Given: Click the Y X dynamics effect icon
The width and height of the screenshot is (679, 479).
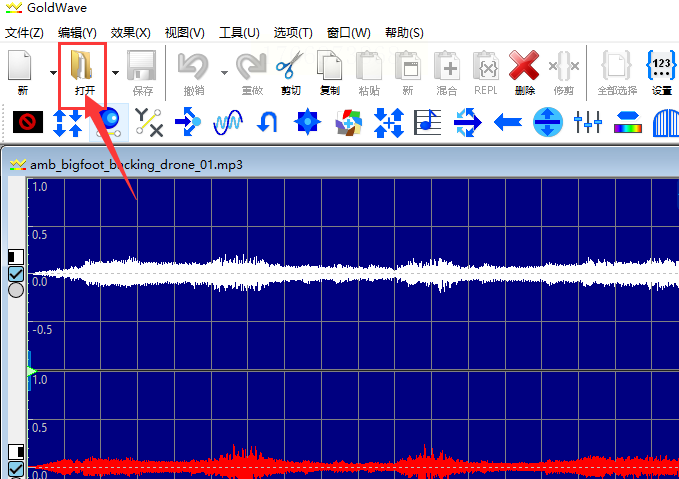Looking at the screenshot, I should 149,123.
